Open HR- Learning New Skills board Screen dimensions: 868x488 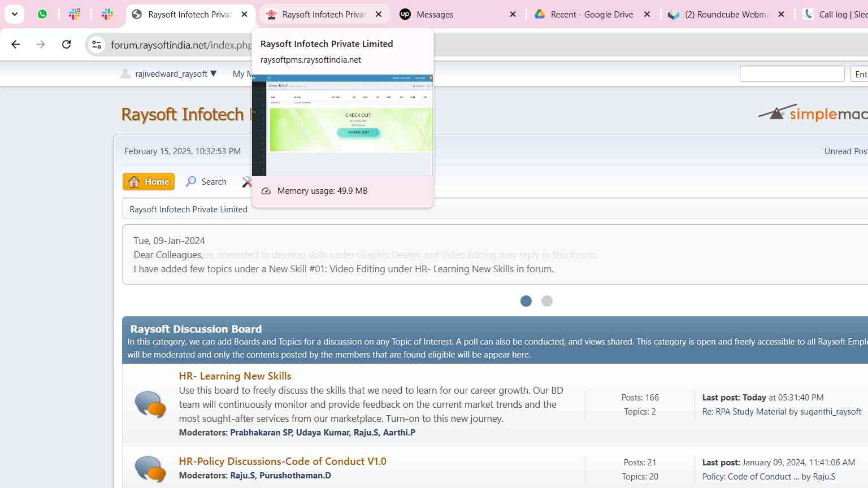[235, 376]
